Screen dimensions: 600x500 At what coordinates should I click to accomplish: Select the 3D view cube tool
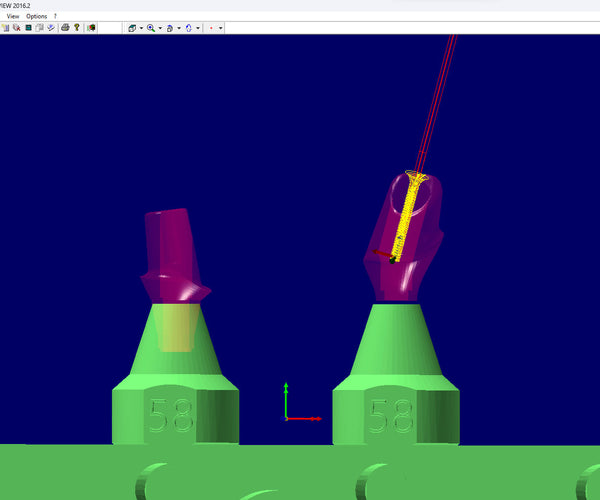pos(132,28)
